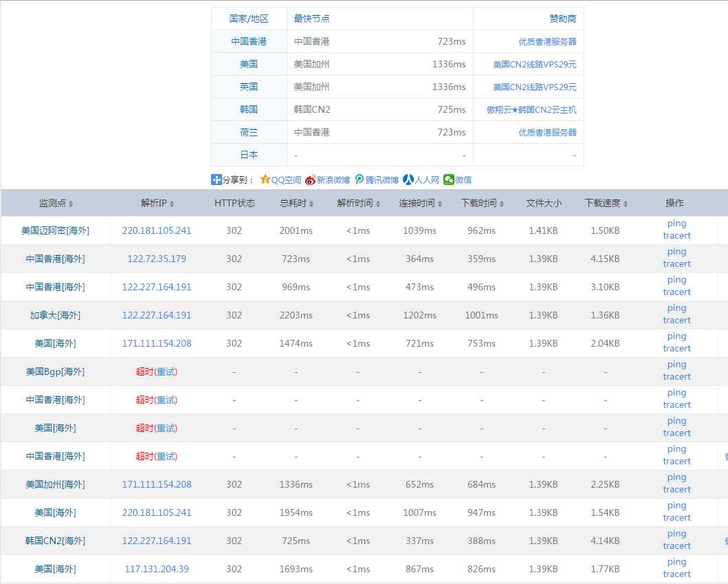
Task: Click the 人人网 icon
Action: point(408,180)
